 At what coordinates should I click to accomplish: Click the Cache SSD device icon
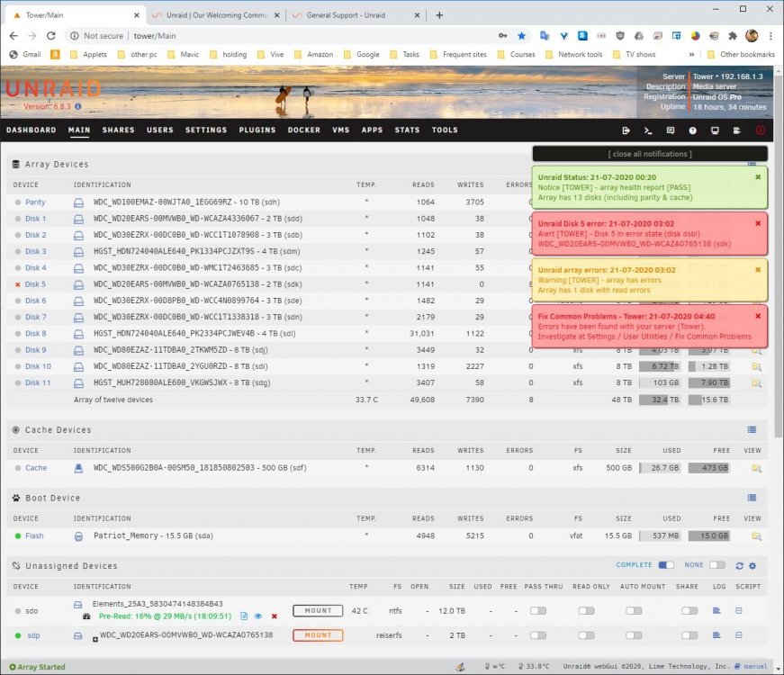coord(78,468)
